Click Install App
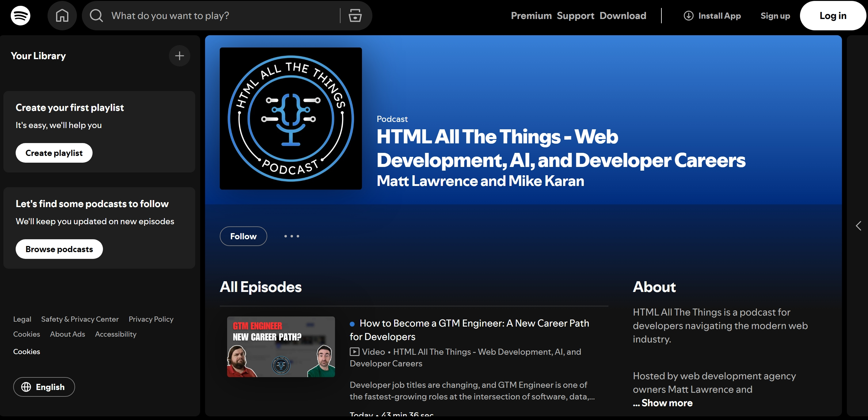 coord(712,16)
